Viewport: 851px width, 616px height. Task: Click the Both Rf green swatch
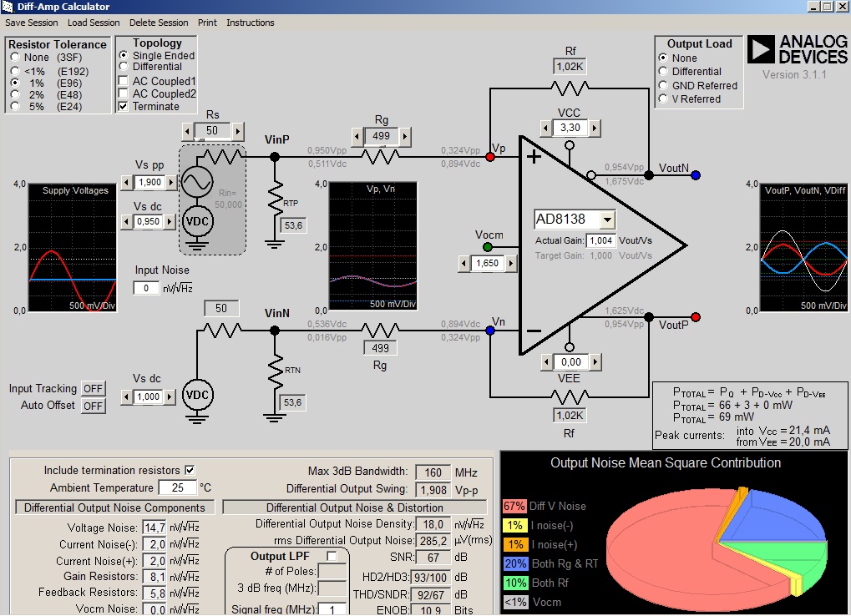515,583
